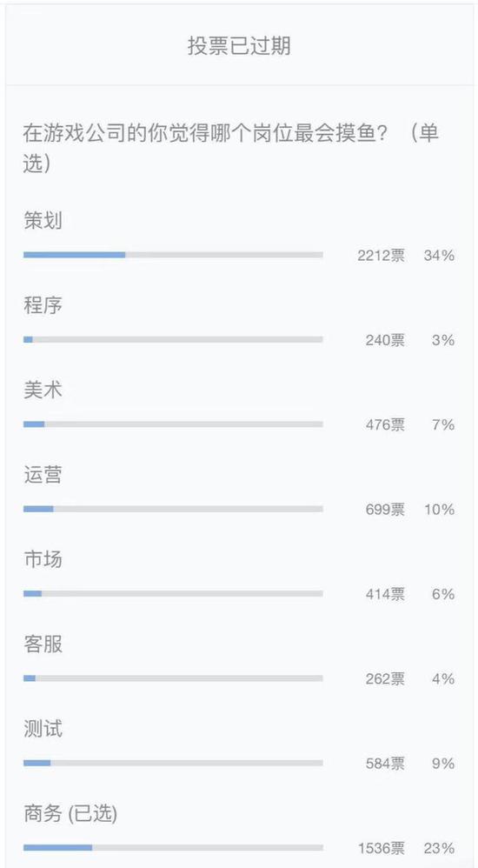Select the 美术 poll option label
478x868 pixels.
(x=43, y=391)
